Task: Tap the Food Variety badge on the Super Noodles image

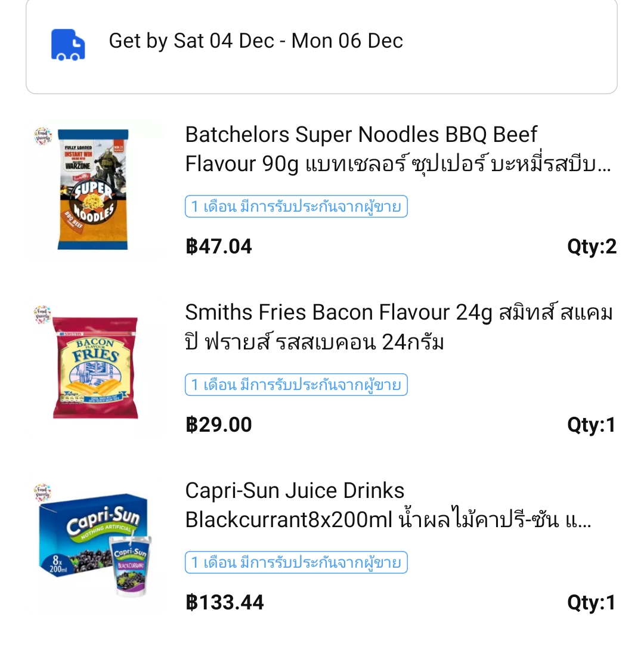Action: click(43, 136)
